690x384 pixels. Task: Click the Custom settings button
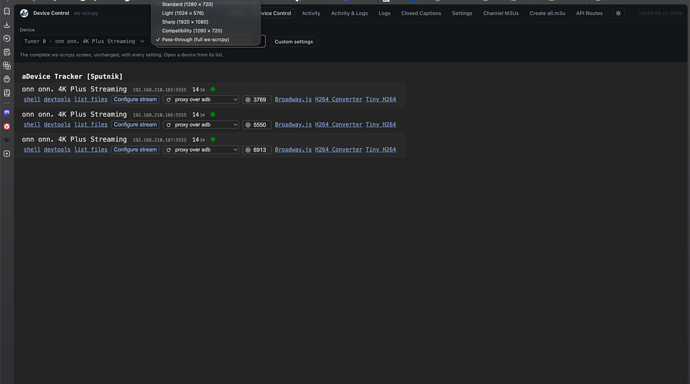(294, 42)
